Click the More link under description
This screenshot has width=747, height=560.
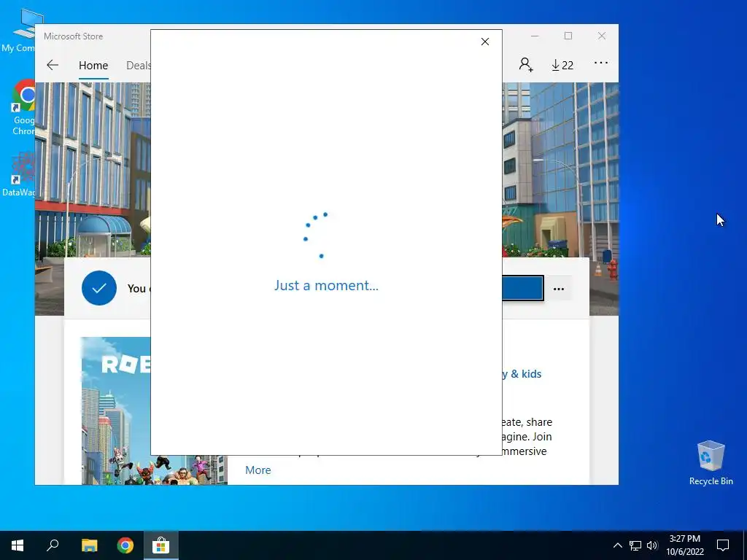click(x=258, y=470)
